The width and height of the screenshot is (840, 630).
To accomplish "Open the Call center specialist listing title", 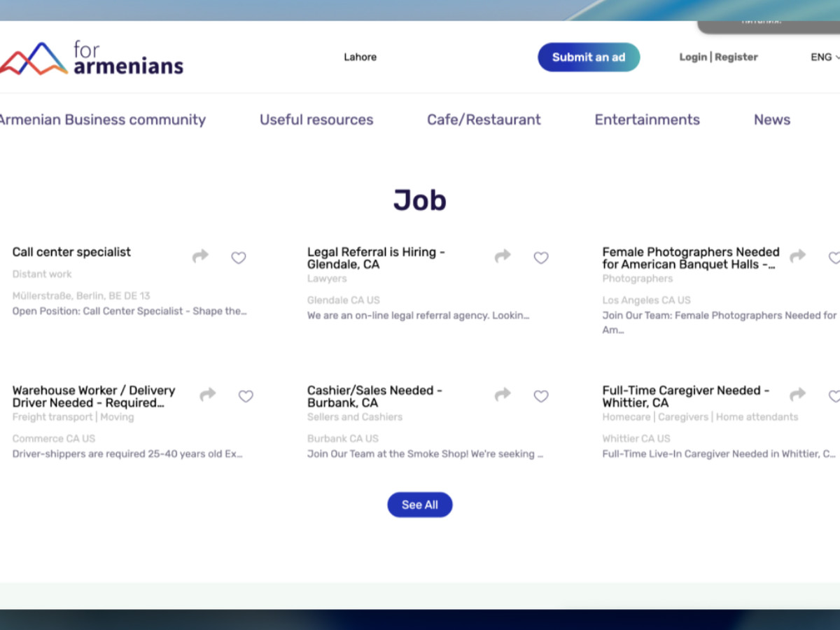I will point(71,252).
